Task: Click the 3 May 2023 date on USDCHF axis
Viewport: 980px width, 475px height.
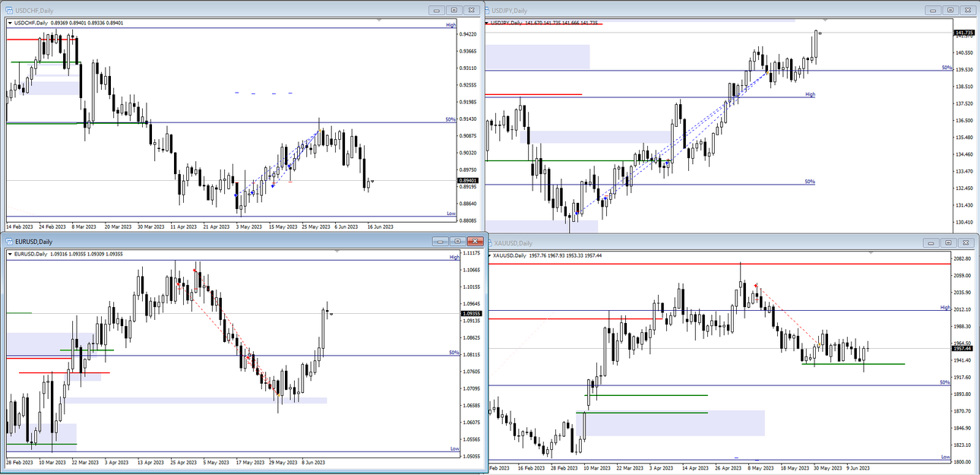Action: [x=248, y=226]
